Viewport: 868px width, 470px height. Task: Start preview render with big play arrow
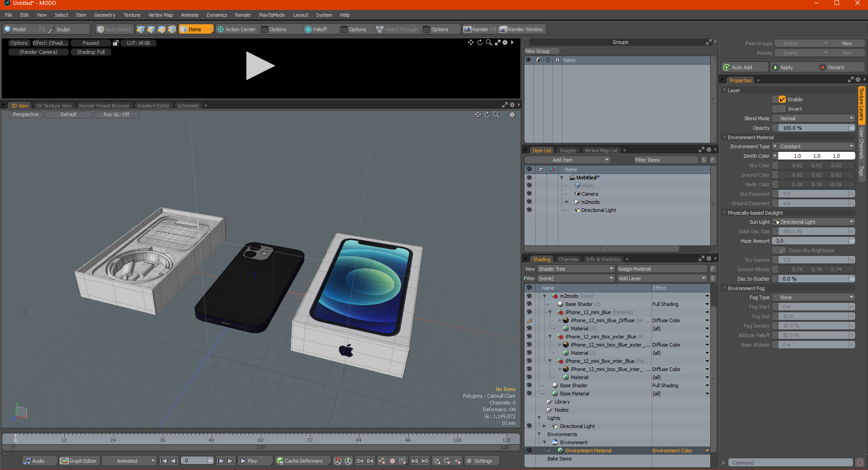pos(260,66)
